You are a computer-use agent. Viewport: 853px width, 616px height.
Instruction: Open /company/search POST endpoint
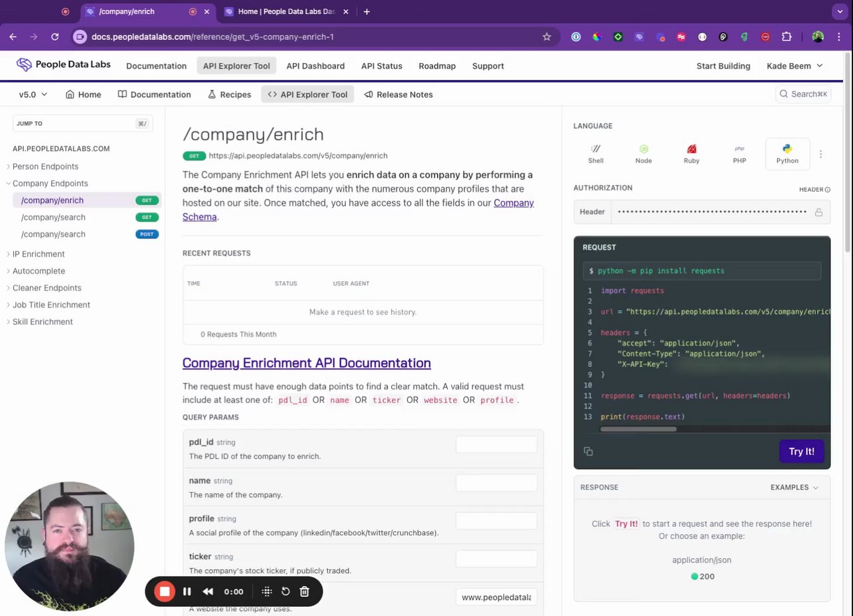88,234
